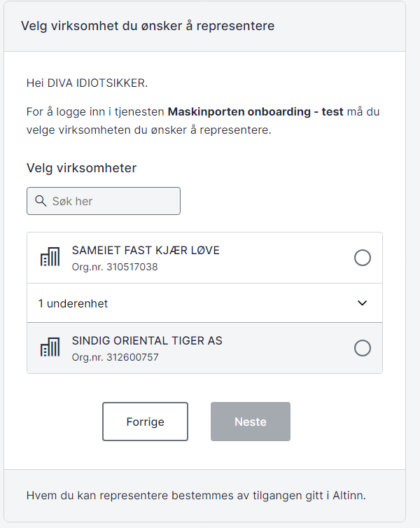
Task: Select the SINDIG ORIENTAL TIGER AS radio button
Action: pos(363,348)
